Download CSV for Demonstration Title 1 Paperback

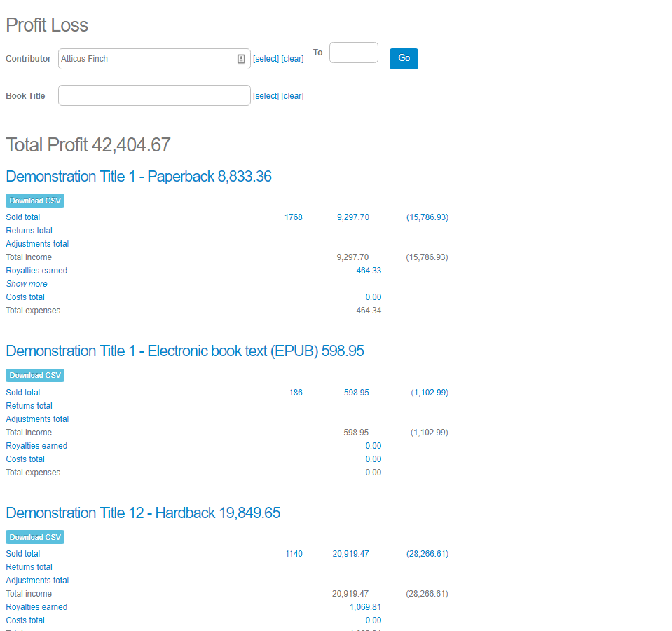tap(35, 201)
